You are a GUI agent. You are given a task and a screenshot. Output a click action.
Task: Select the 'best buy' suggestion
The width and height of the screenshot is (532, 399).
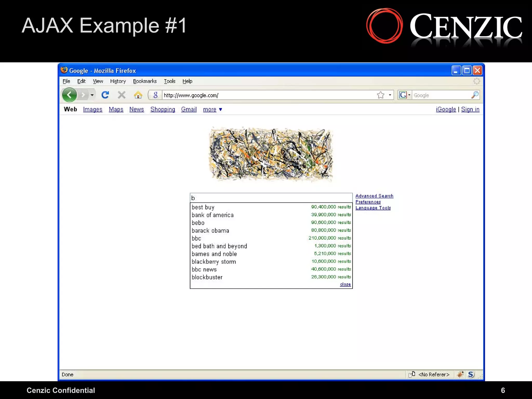pos(271,207)
